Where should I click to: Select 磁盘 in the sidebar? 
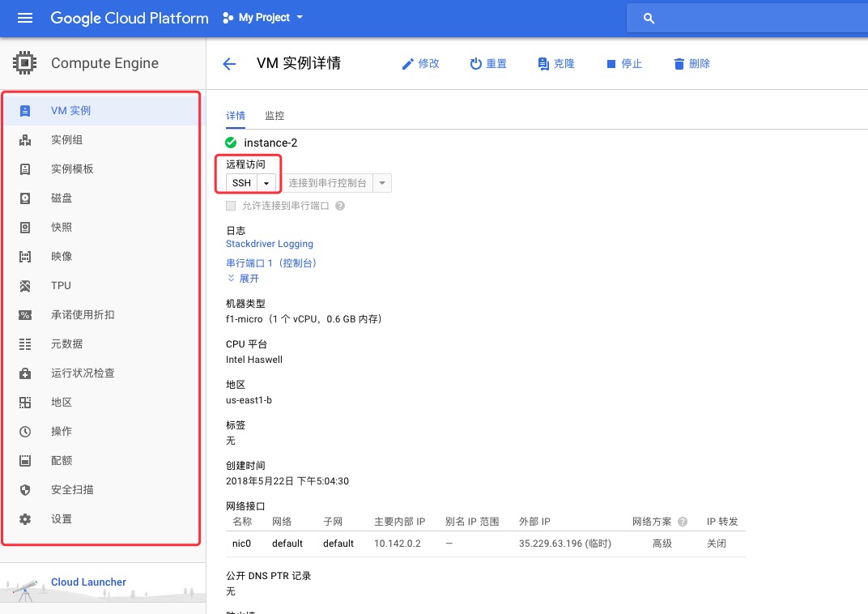(x=102, y=198)
